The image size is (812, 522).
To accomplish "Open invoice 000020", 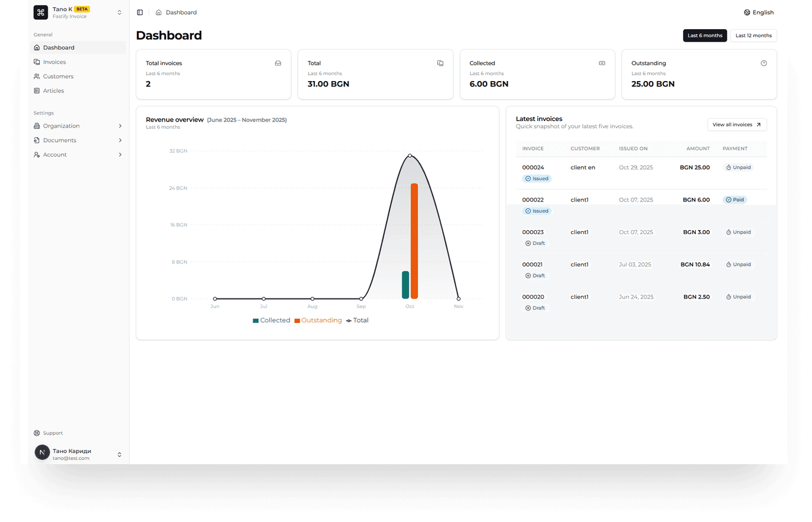I will click(x=533, y=297).
